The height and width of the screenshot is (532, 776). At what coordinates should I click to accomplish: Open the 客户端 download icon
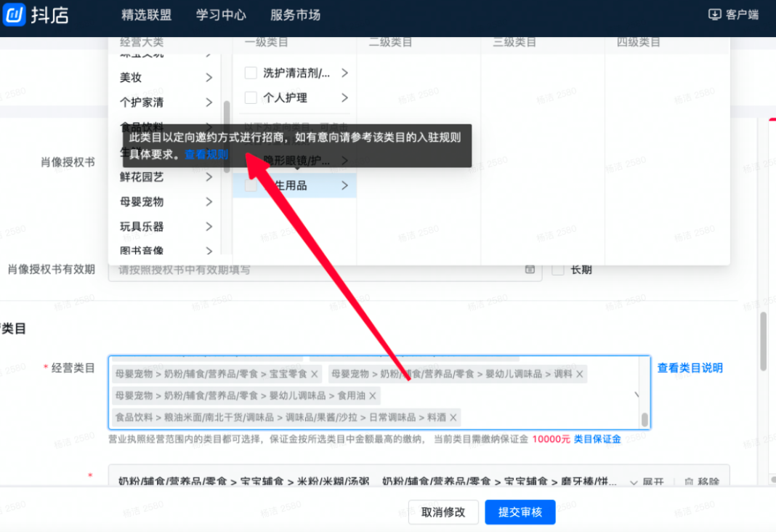point(714,15)
